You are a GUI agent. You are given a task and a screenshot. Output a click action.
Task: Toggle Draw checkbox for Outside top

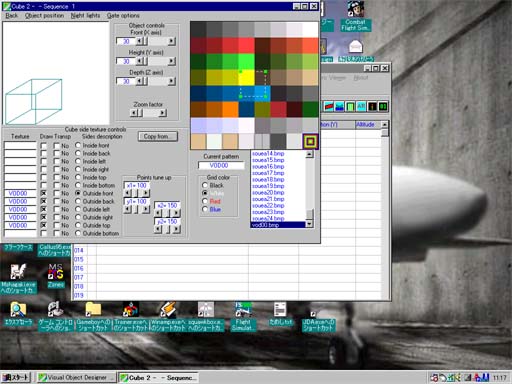tap(43, 225)
